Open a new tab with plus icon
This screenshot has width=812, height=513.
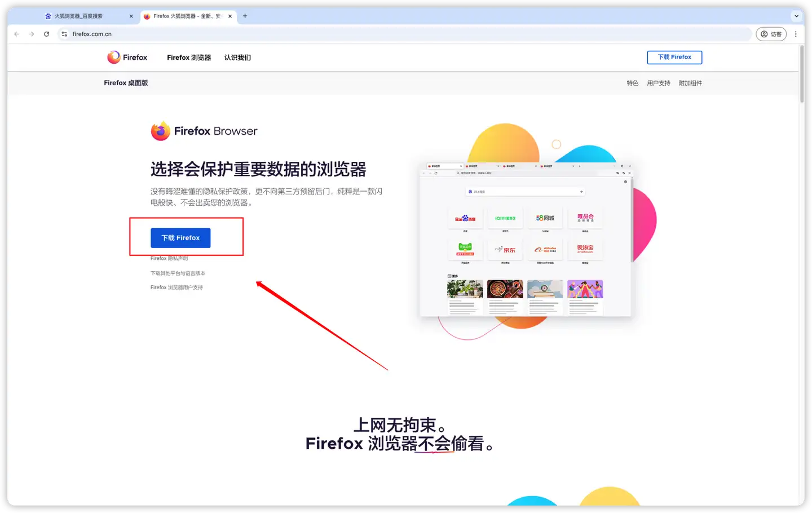pyautogui.click(x=245, y=16)
